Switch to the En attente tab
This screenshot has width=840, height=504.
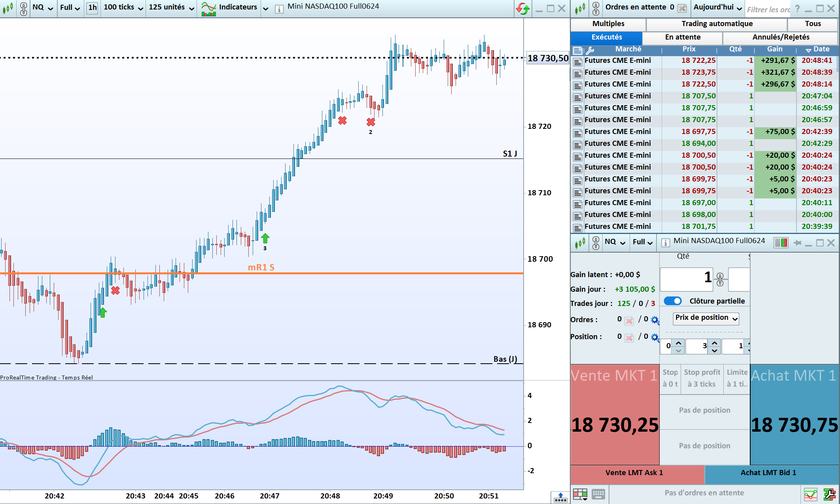point(683,37)
